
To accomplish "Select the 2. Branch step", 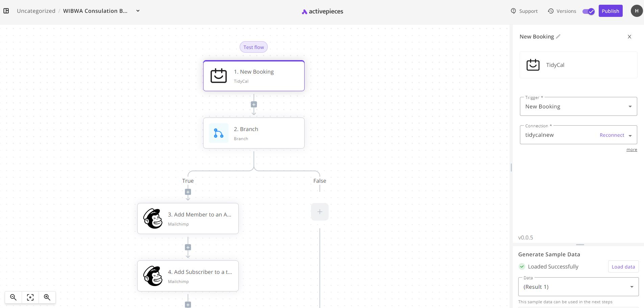I will tap(254, 133).
